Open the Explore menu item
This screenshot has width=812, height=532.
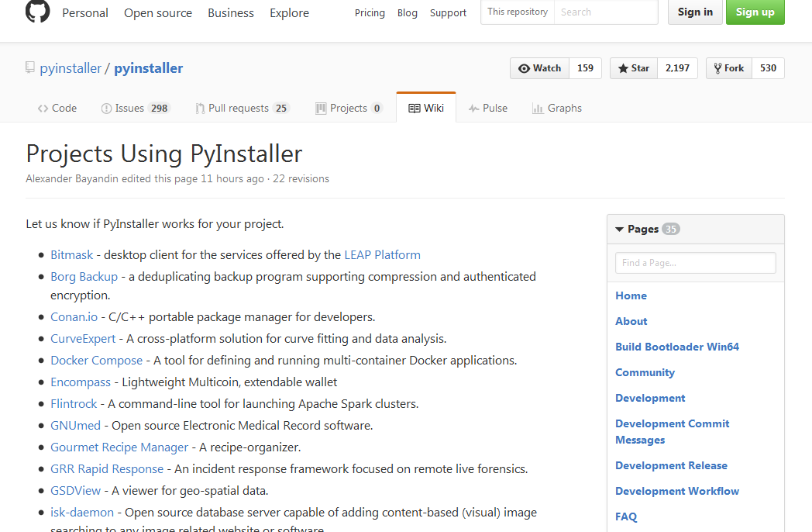tap(290, 13)
